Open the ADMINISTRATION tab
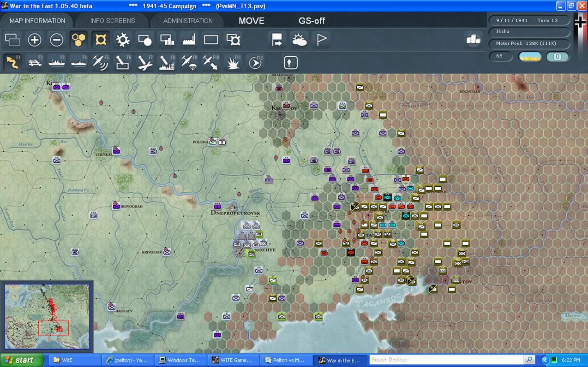The width and height of the screenshot is (588, 367). [x=188, y=21]
